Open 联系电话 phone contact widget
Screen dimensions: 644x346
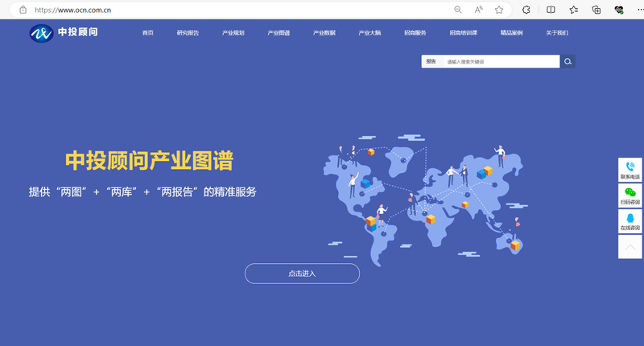(x=630, y=170)
